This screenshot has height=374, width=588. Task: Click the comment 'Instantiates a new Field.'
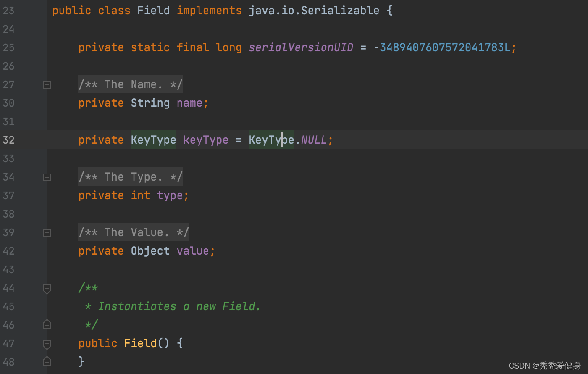(179, 306)
